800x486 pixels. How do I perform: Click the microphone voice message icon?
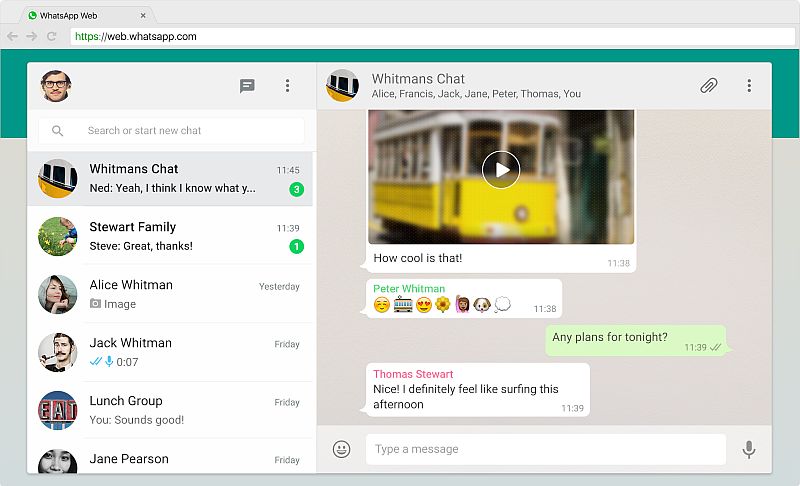pyautogui.click(x=748, y=450)
